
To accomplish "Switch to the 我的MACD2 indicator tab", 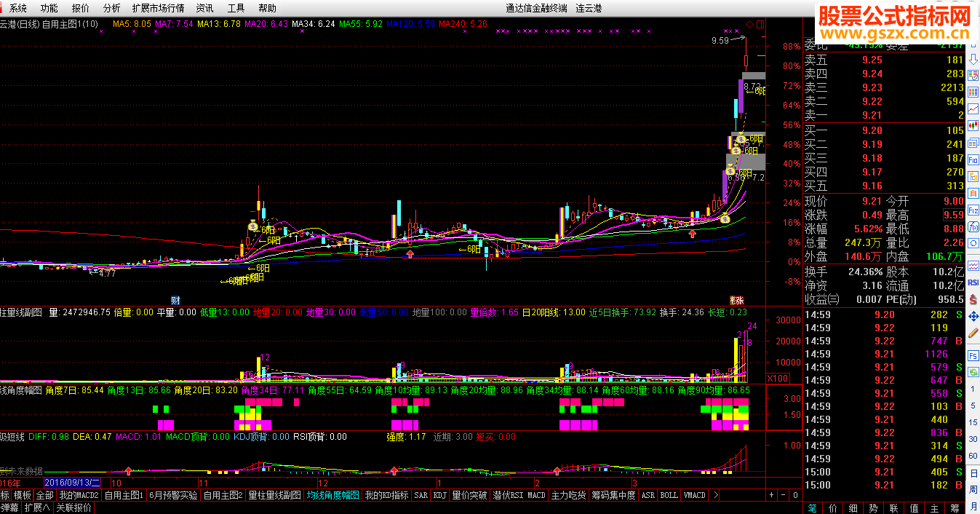I will (x=79, y=495).
